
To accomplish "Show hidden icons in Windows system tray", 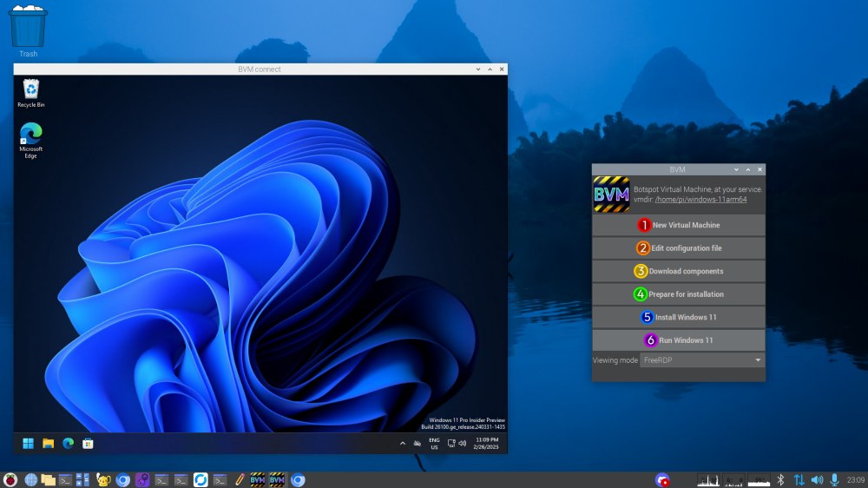I will 402,444.
